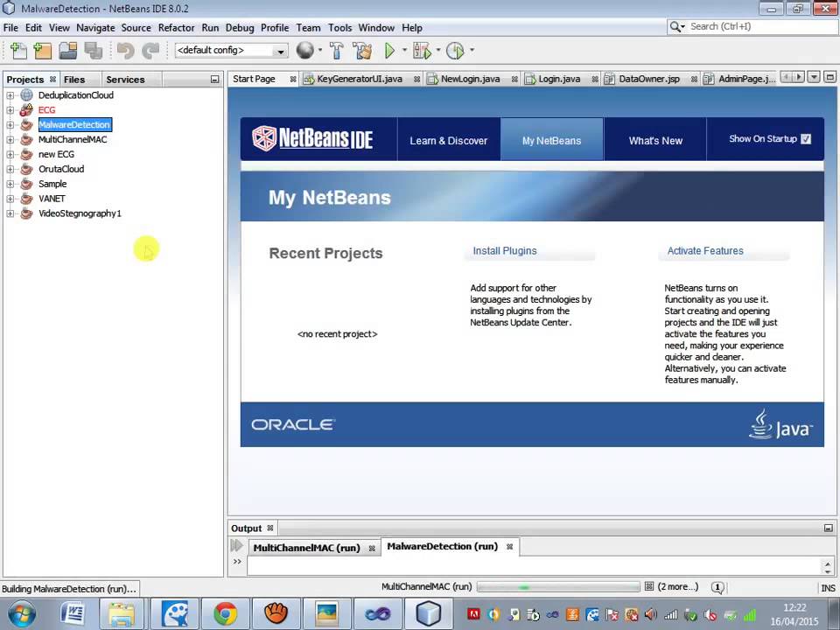Click the Java logo link
The width and height of the screenshot is (840, 630).
780,424
